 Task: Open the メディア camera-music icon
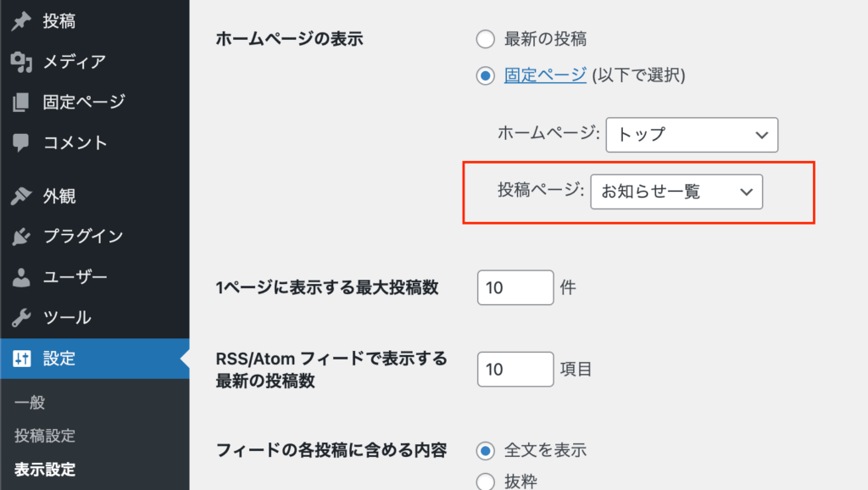tap(21, 61)
